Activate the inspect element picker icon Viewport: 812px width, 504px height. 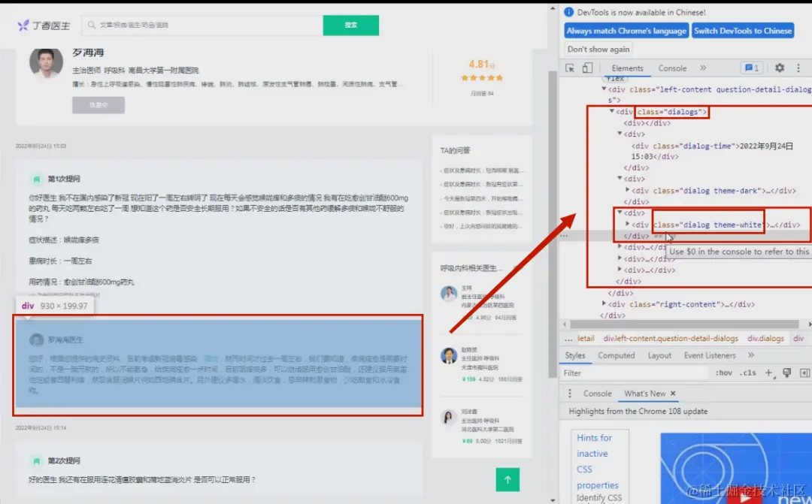(570, 68)
